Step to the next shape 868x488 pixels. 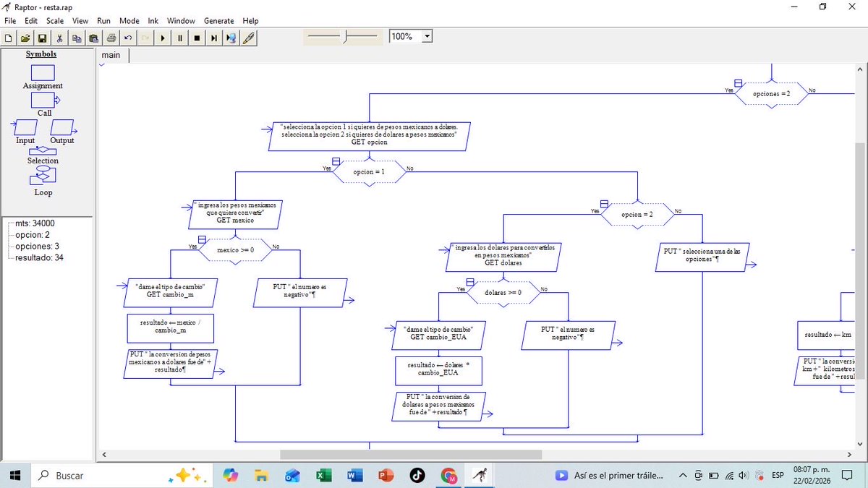click(x=214, y=38)
